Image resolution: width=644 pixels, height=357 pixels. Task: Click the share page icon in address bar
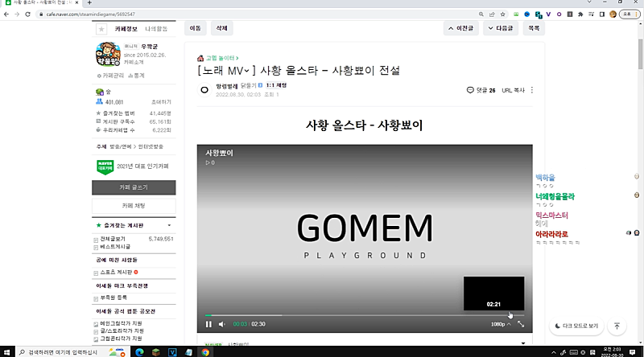pos(492,14)
